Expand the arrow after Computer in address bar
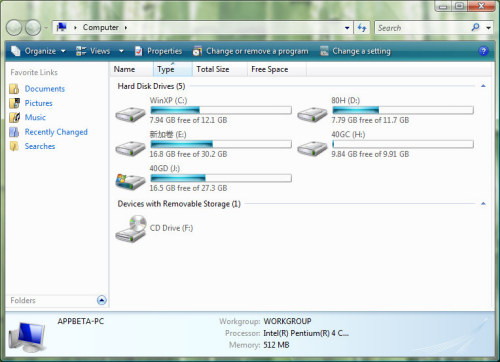The width and height of the screenshot is (500, 362). [x=126, y=28]
